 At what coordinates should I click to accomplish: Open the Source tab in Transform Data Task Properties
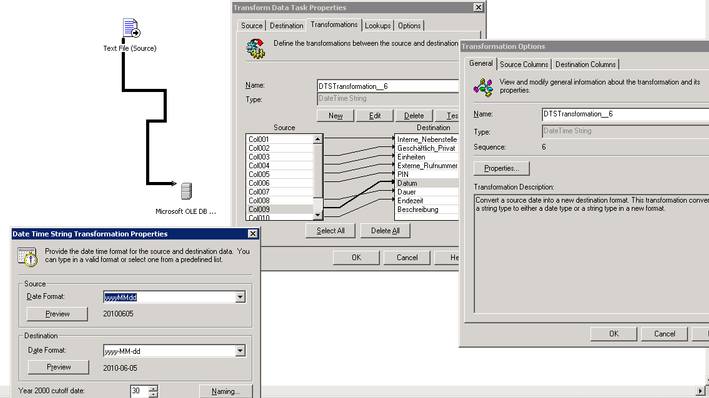pyautogui.click(x=251, y=26)
